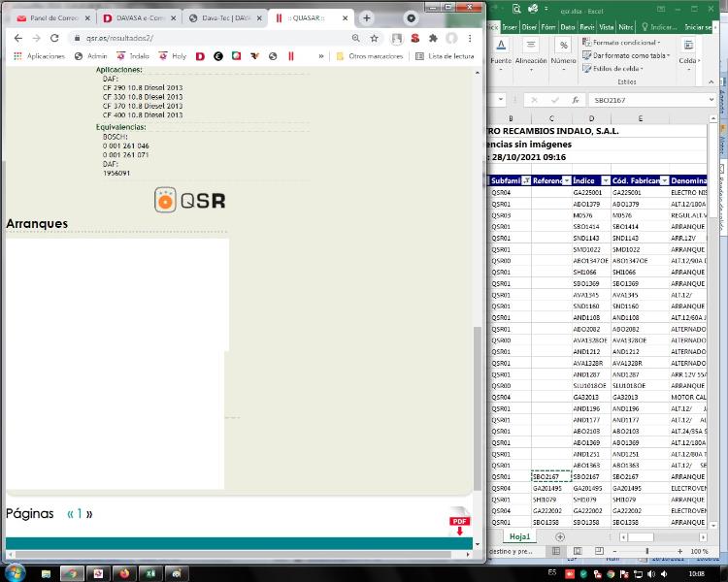Click the red S extension icon in Chrome
Image resolution: width=728 pixels, height=582 pixels.
[415, 38]
